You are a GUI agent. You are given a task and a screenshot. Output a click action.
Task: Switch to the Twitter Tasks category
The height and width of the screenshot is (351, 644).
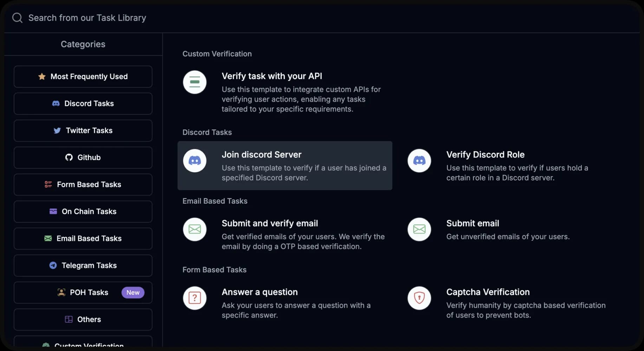coord(83,131)
